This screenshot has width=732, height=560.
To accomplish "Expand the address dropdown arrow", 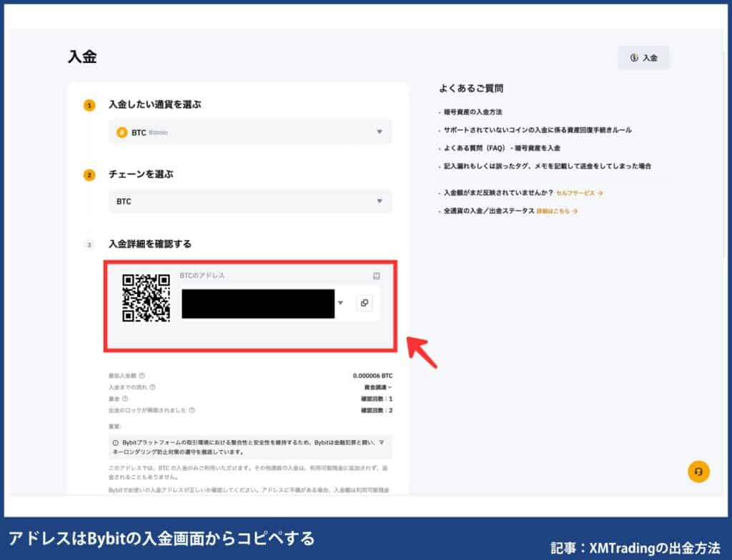I will (x=340, y=303).
